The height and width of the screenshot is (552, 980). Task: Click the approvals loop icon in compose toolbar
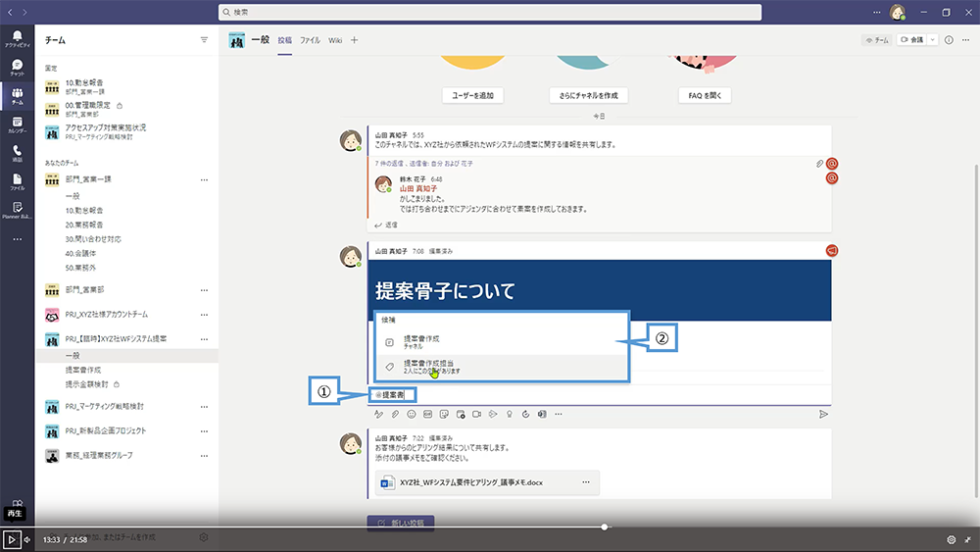click(x=525, y=414)
